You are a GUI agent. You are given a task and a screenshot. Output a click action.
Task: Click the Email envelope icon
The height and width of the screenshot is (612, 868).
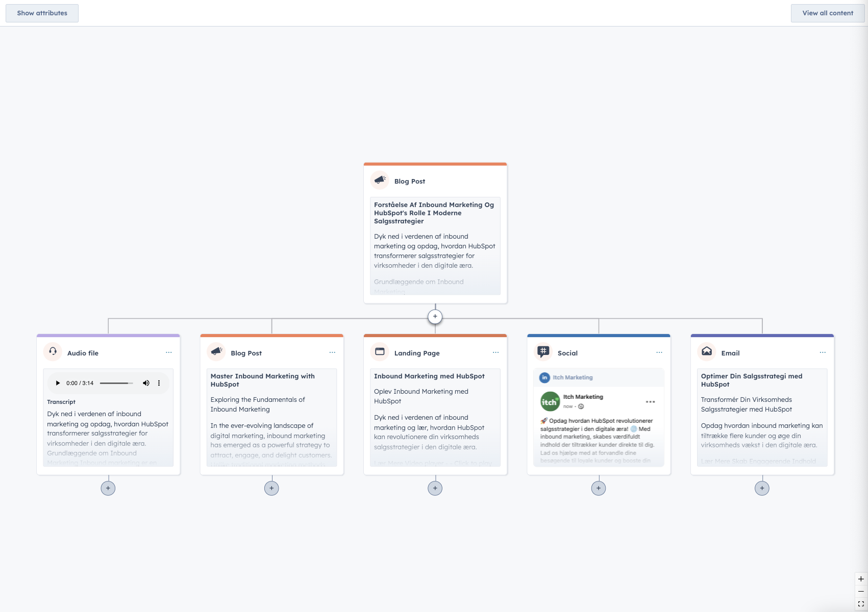707,352
